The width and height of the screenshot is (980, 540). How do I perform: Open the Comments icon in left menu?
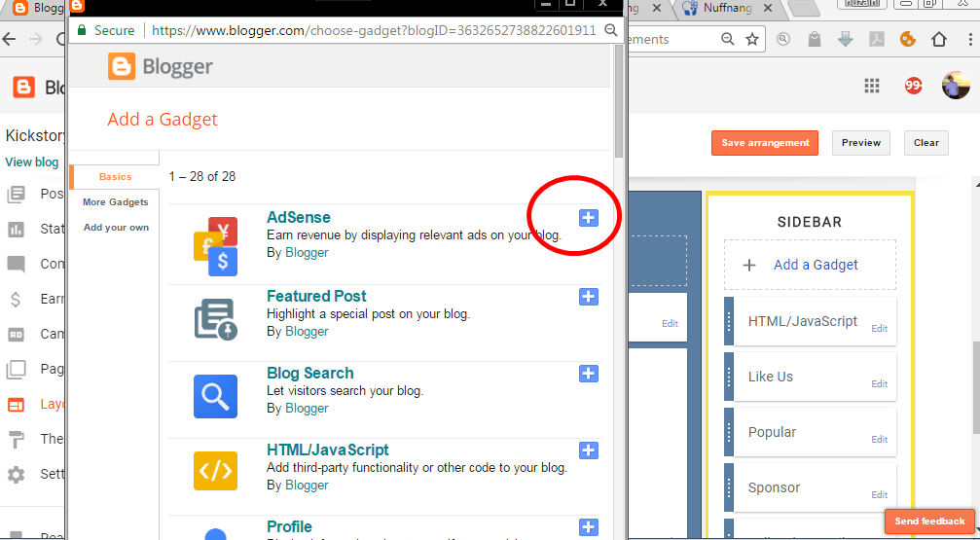pyautogui.click(x=17, y=265)
